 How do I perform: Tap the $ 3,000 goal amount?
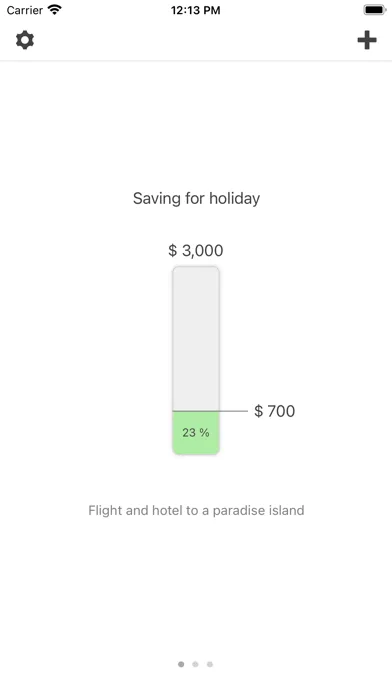click(196, 250)
